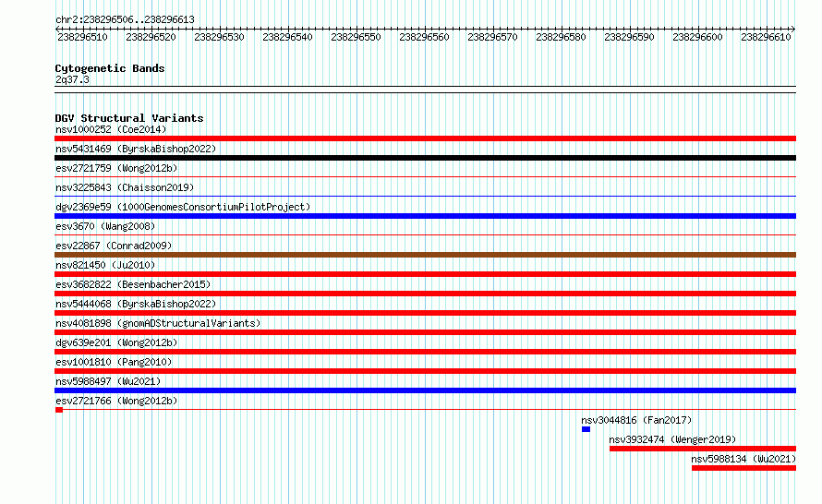Image resolution: width=822 pixels, height=504 pixels.
Task: Open nsv4081898 (gnomADStructuralVariants) label
Action: click(x=158, y=323)
